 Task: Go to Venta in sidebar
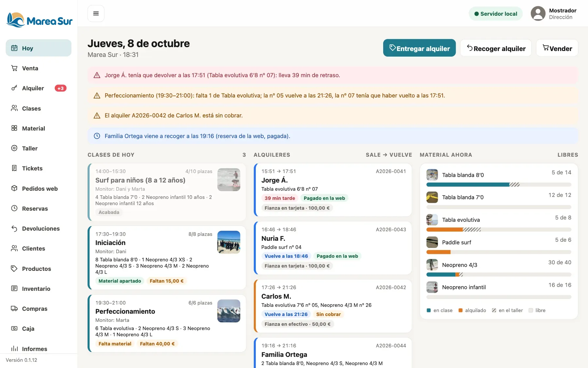tap(39, 68)
